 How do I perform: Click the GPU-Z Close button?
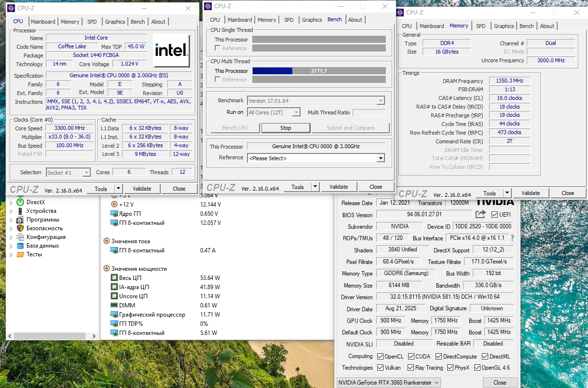[x=500, y=383]
